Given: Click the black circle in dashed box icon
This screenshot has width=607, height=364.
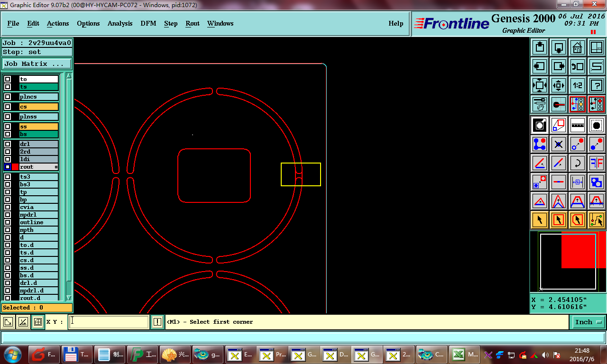Looking at the screenshot, I should click(x=596, y=125).
